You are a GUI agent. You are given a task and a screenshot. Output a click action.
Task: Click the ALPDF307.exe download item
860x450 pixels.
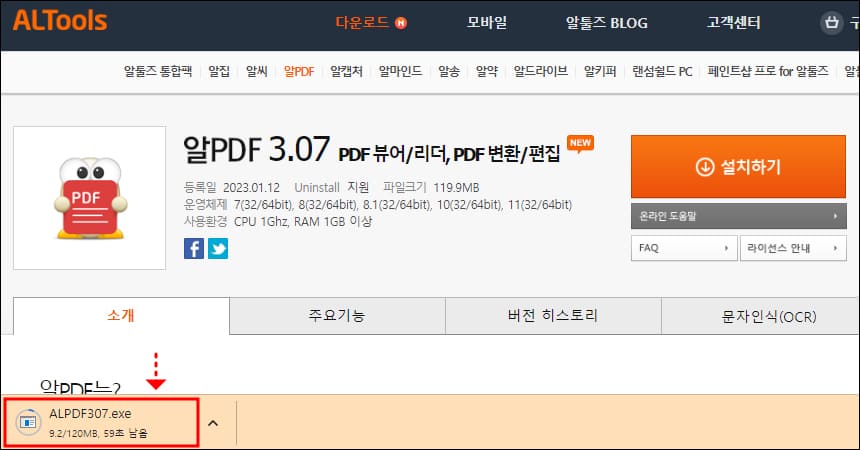(101, 423)
